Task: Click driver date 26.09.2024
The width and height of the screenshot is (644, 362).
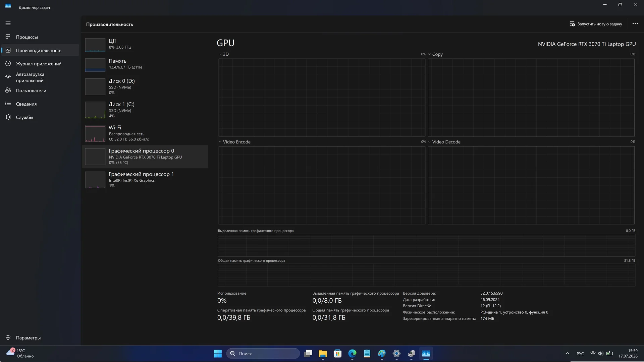Action: pos(490,300)
